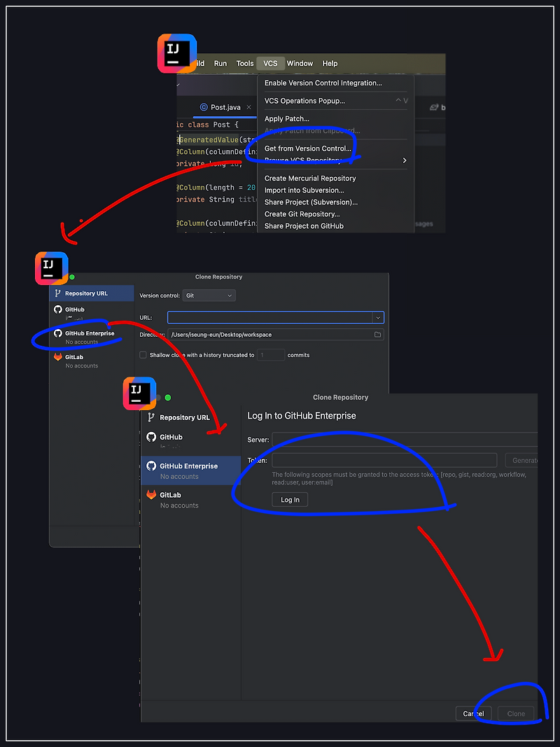Expand the submenu chevron in VCS menu

tap(404, 160)
